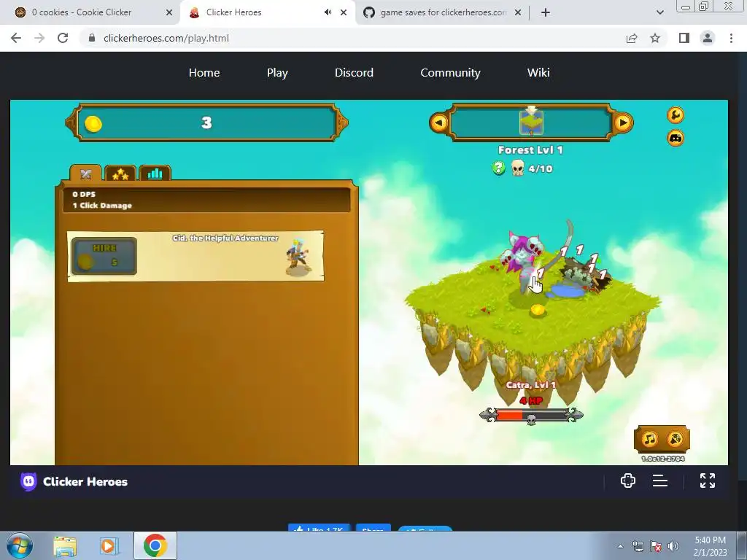Go to next zone with right arrow
The height and width of the screenshot is (560, 747).
(x=623, y=122)
